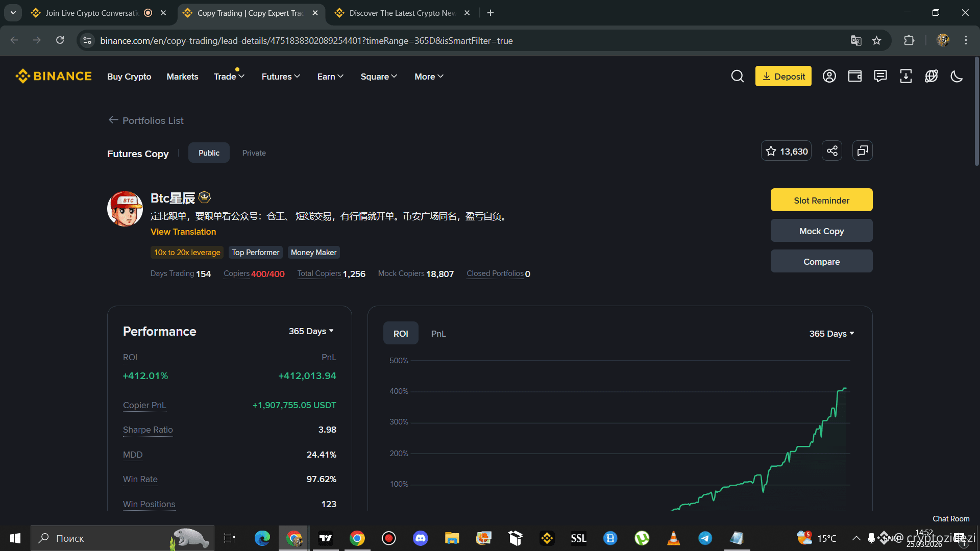The width and height of the screenshot is (980, 551).
Task: Click the back arrow to Portfolios List
Action: click(x=113, y=120)
